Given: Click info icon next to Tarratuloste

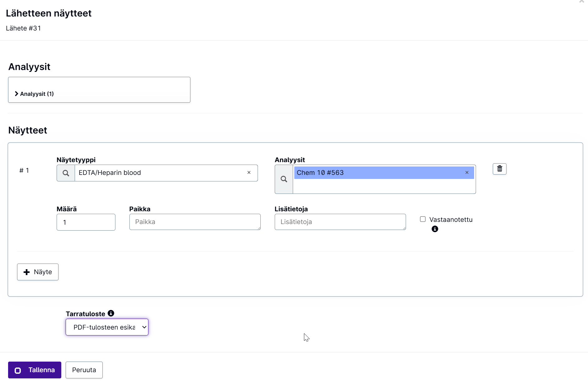Looking at the screenshot, I should coord(111,313).
